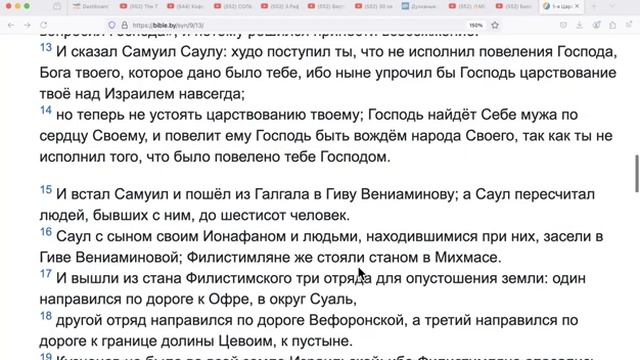Viewport: 640px width, 360px height.
Task: Click the sidebar toggle icon beside tabs
Action: coord(57,7)
